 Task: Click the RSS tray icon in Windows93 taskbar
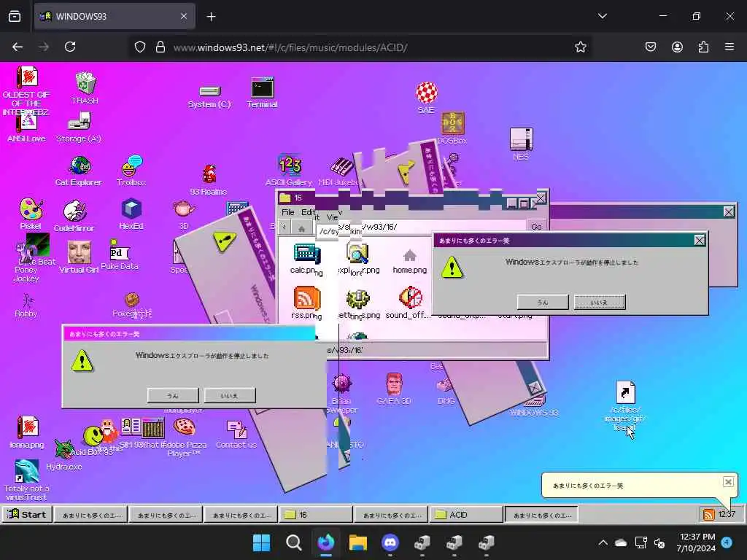tap(708, 515)
